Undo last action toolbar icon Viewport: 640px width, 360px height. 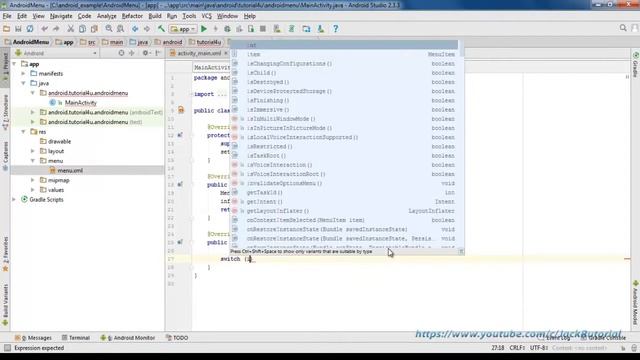pyautogui.click(x=44, y=29)
